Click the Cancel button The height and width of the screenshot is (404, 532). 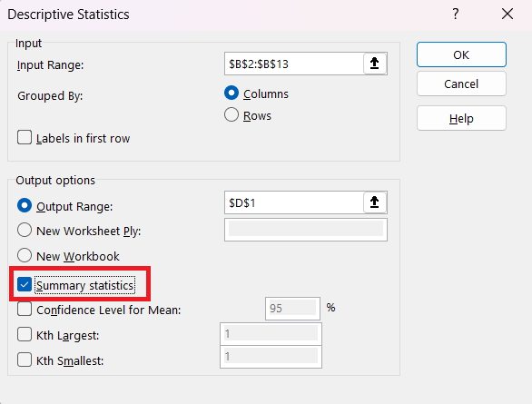461,84
